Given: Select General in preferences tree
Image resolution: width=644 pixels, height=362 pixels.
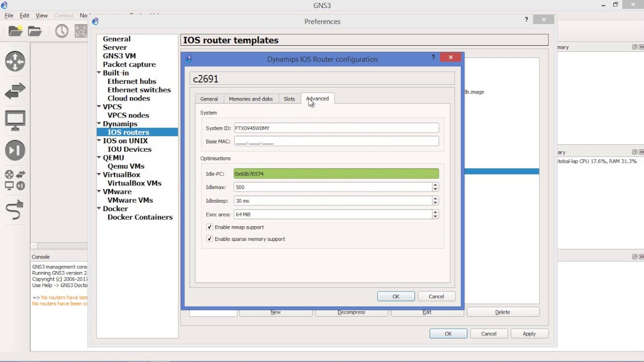Looking at the screenshot, I should tap(117, 39).
